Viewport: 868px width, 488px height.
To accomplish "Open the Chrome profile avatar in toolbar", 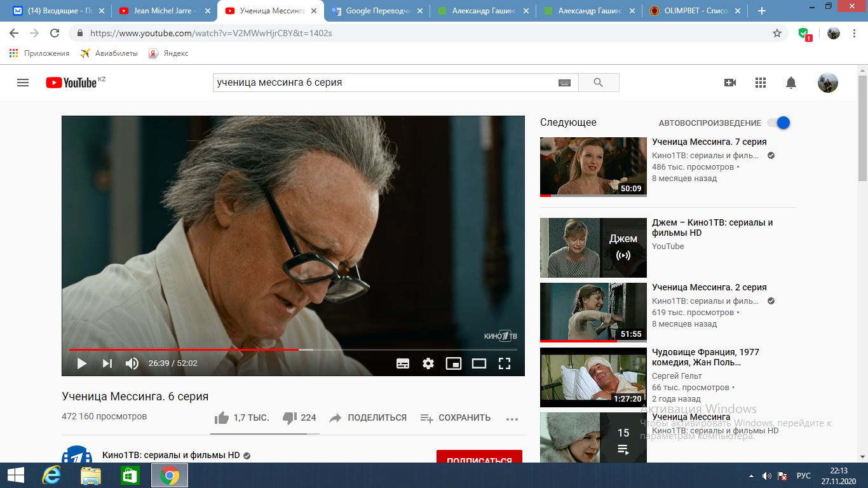I will (x=834, y=33).
